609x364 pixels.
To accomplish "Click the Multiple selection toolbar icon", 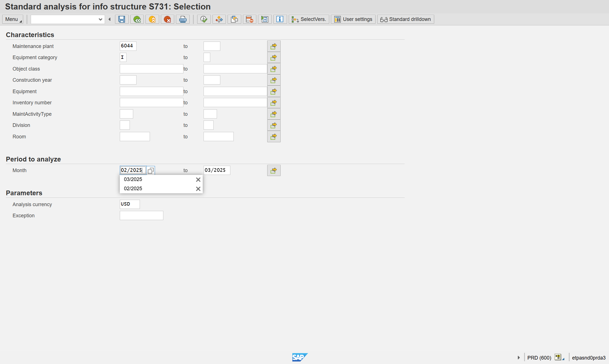I will (234, 19).
